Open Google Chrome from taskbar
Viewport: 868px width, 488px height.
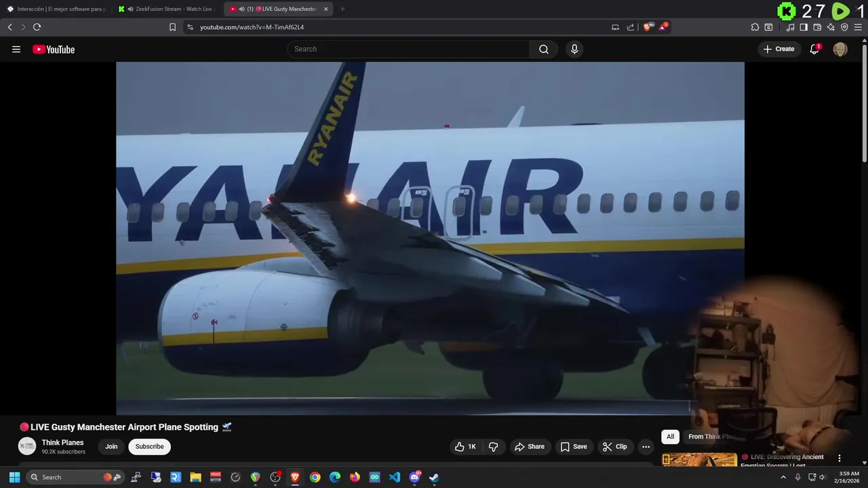click(315, 477)
